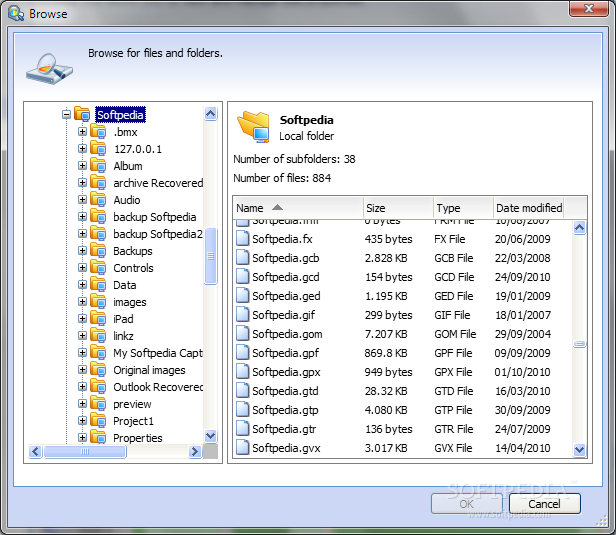Click the Softpedia.gtr file icon
This screenshot has height=535, width=616.
pos(243,429)
